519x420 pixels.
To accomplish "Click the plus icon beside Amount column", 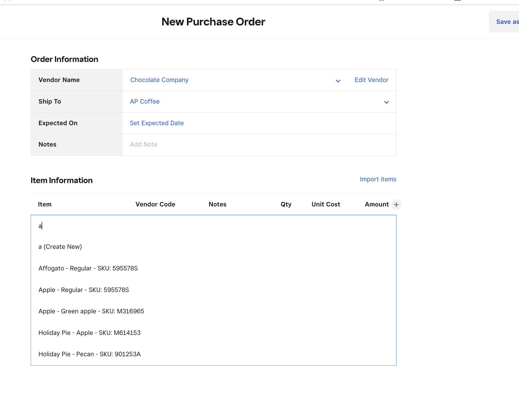I will tap(396, 205).
